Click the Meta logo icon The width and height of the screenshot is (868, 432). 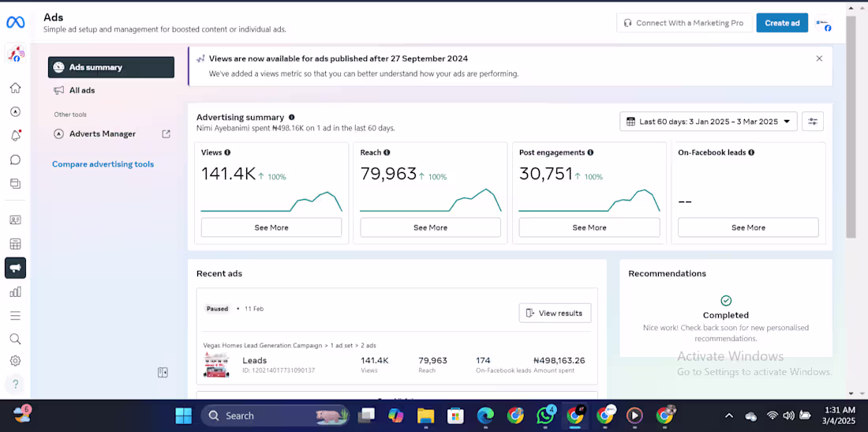pos(15,23)
